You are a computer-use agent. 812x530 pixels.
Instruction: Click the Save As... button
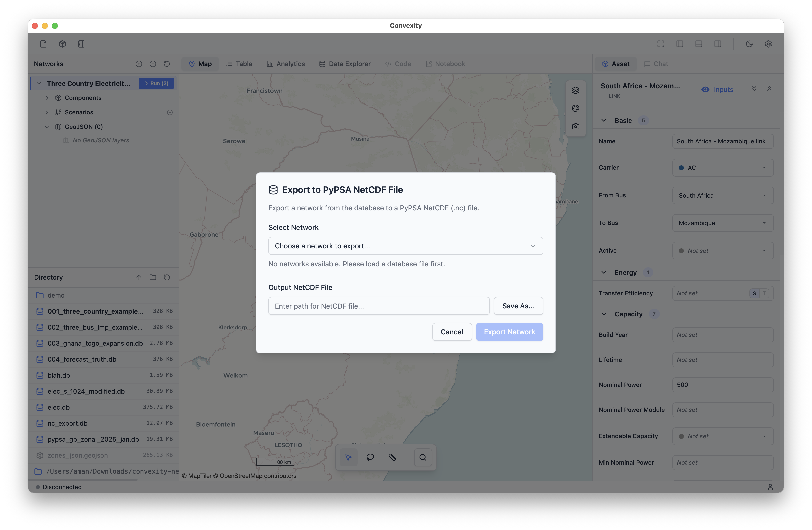click(x=518, y=306)
